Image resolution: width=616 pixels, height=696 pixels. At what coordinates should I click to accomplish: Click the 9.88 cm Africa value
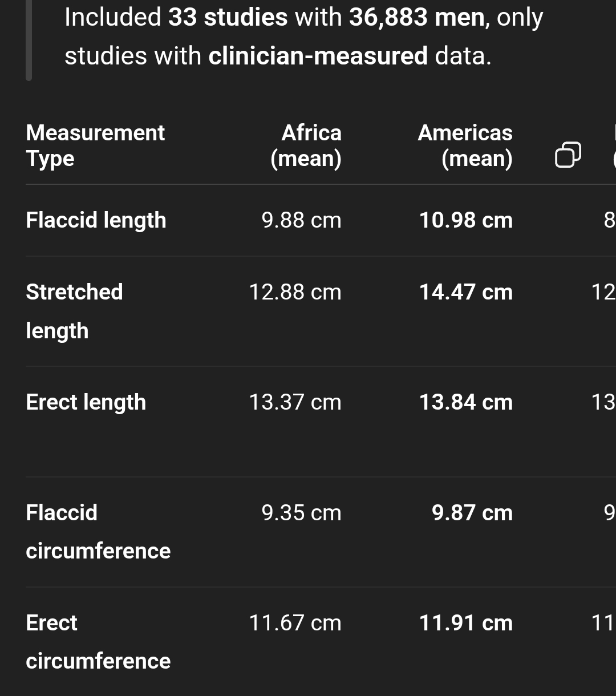coord(301,220)
